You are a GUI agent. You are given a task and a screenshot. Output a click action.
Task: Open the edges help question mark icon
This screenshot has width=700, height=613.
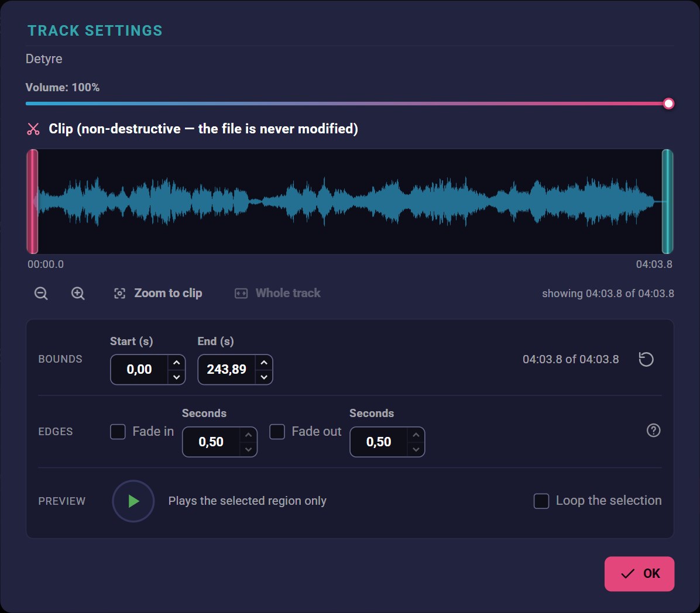(654, 431)
